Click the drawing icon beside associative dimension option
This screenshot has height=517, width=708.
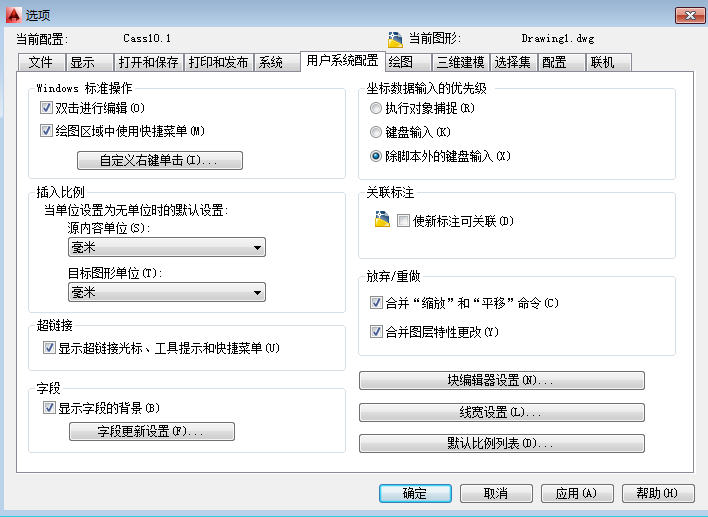coord(381,221)
